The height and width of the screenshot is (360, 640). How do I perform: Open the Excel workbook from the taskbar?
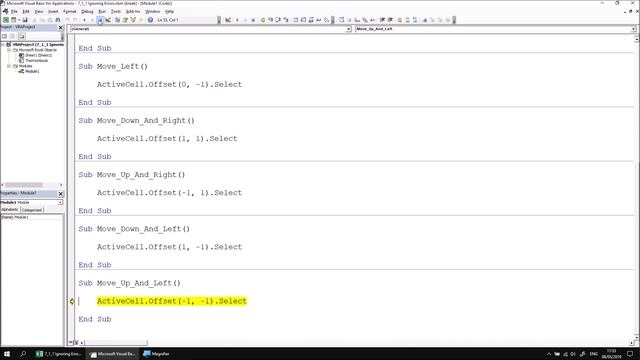(58, 354)
